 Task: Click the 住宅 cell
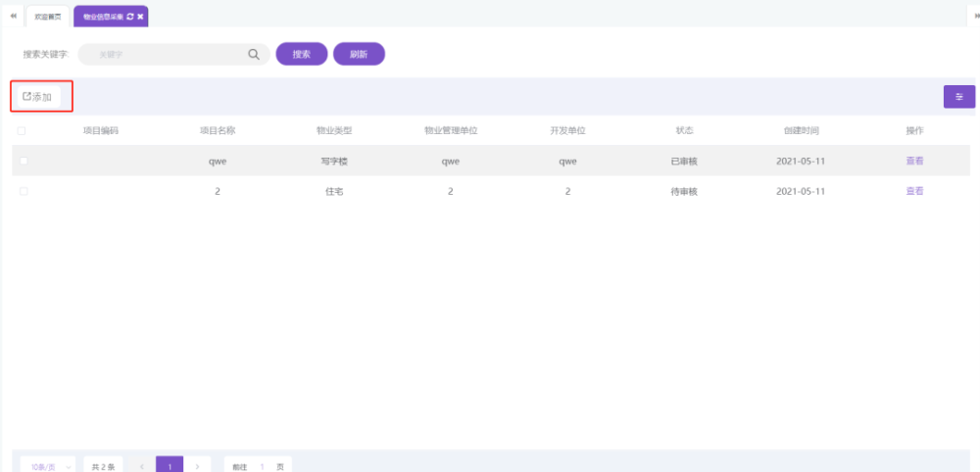point(334,192)
